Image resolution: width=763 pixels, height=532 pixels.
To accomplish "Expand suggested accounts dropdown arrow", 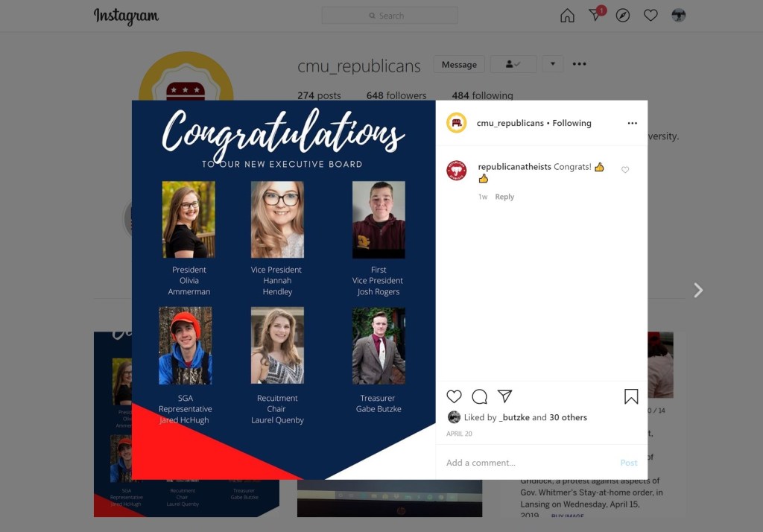I will click(552, 64).
